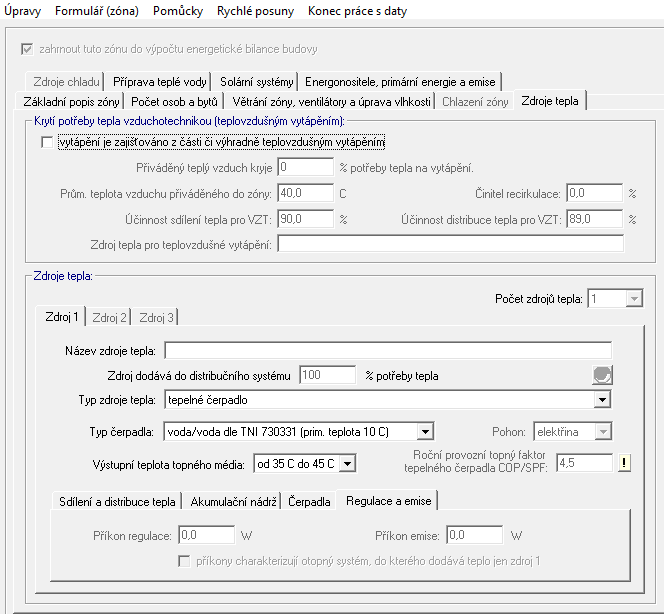This screenshot has width=664, height=614.
Task: Click Účinnost distribuce tepla pro VZT field
Action: [x=595, y=219]
